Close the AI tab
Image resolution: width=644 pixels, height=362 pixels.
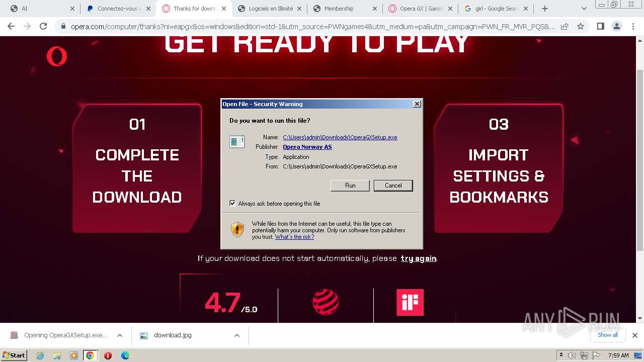72,9
